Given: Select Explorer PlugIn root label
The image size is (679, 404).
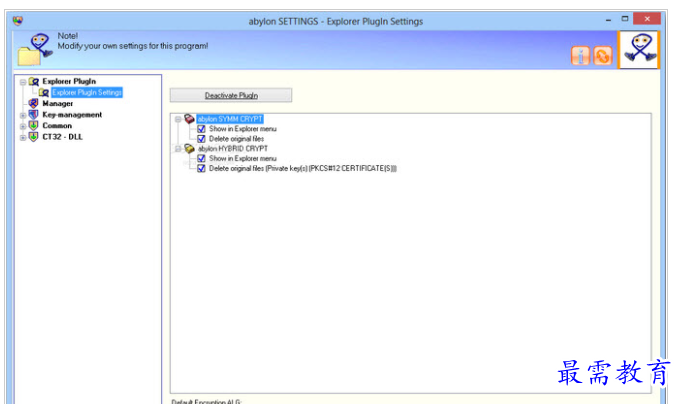Looking at the screenshot, I should click(69, 81).
